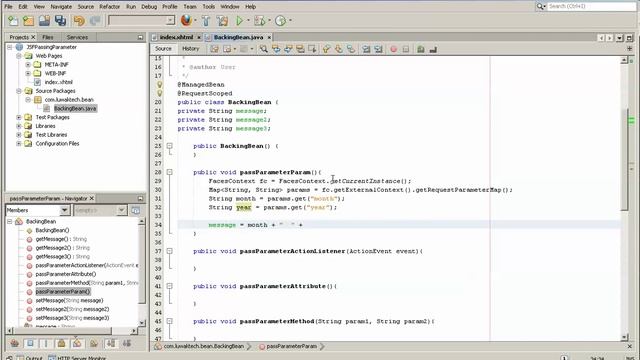Collapse the JSFPassingParameter project node

(9, 47)
